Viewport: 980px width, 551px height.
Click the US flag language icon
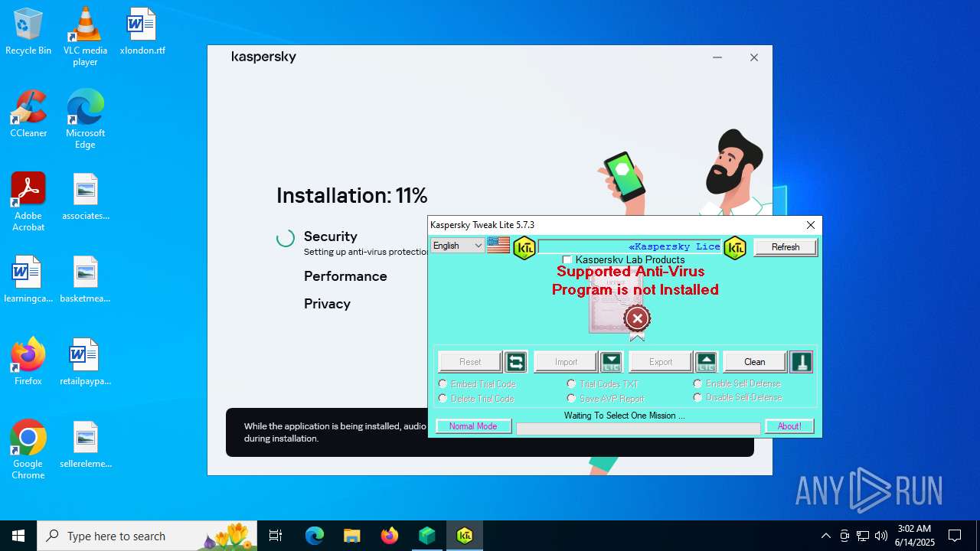tap(498, 245)
